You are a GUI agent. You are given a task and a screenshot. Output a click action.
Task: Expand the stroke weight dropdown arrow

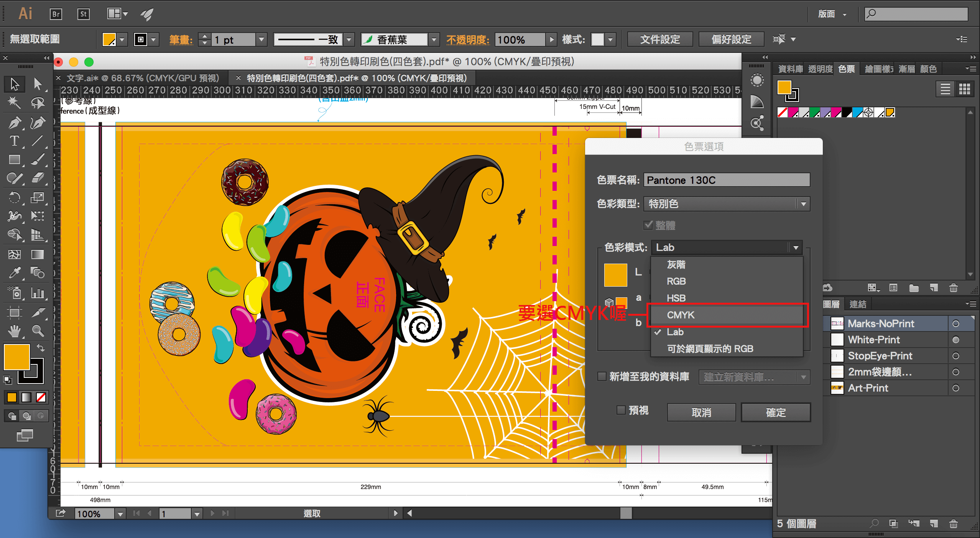coord(261,39)
